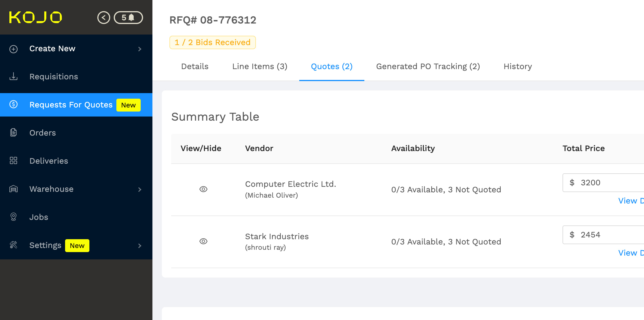The width and height of the screenshot is (644, 320).
Task: Click the Orders document icon
Action: coord(13,133)
